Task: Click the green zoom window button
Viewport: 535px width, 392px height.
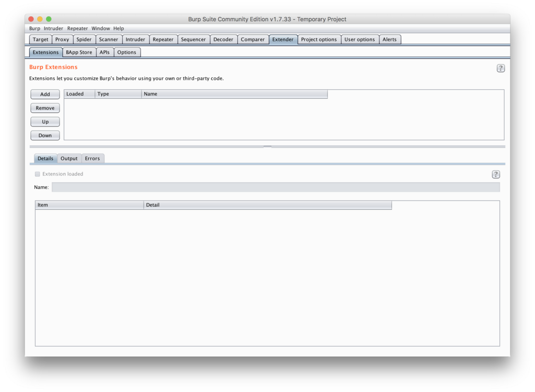Action: click(x=49, y=19)
